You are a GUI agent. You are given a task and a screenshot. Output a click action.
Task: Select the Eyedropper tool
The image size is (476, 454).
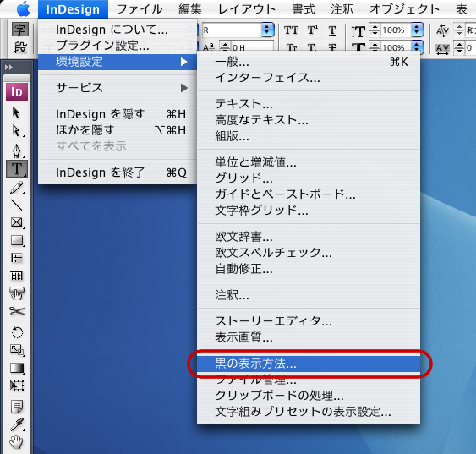(x=17, y=424)
